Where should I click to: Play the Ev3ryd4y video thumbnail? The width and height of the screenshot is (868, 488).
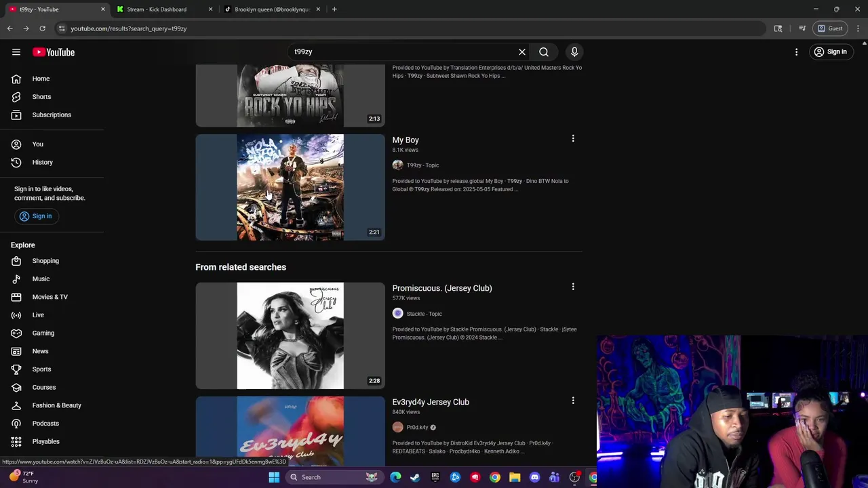coord(290,431)
